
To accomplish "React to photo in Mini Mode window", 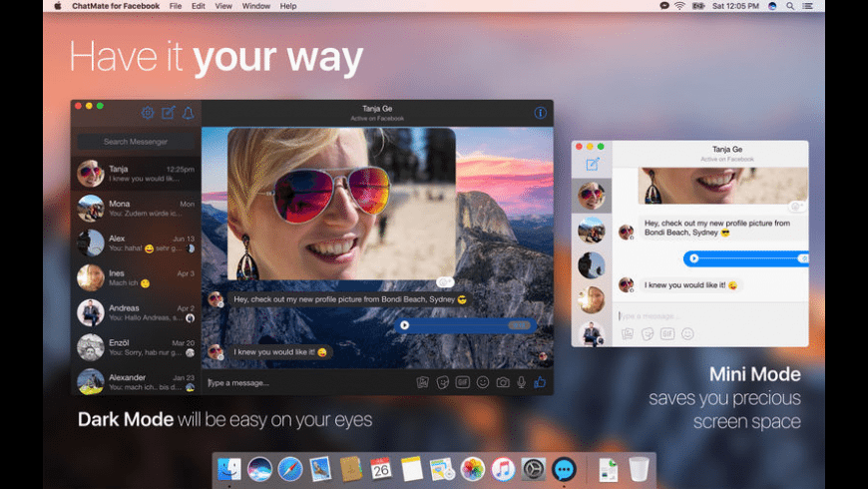I will coord(796,207).
